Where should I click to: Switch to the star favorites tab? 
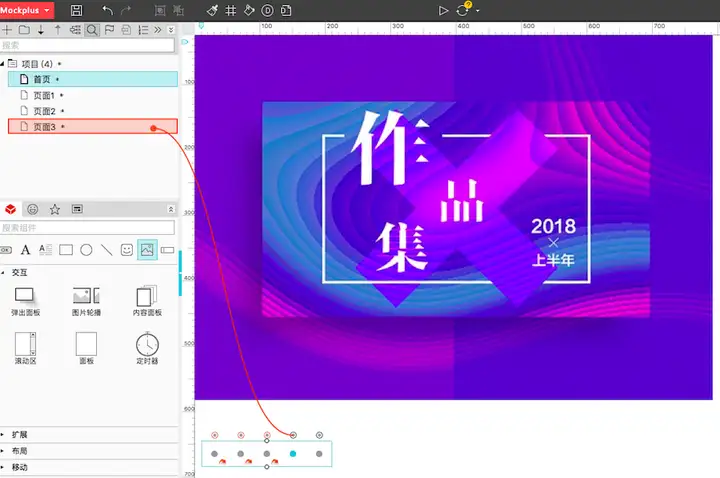pos(55,209)
